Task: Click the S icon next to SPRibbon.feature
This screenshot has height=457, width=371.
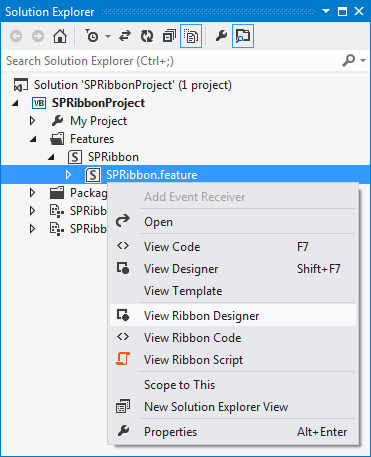Action: click(93, 175)
